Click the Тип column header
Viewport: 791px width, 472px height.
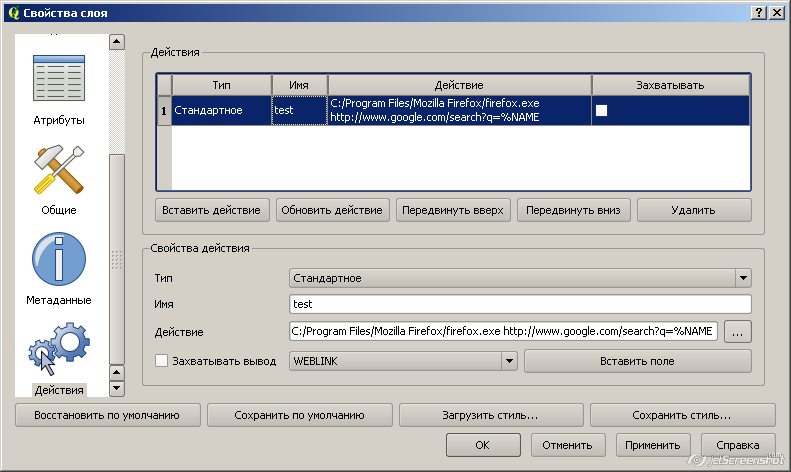click(x=221, y=85)
